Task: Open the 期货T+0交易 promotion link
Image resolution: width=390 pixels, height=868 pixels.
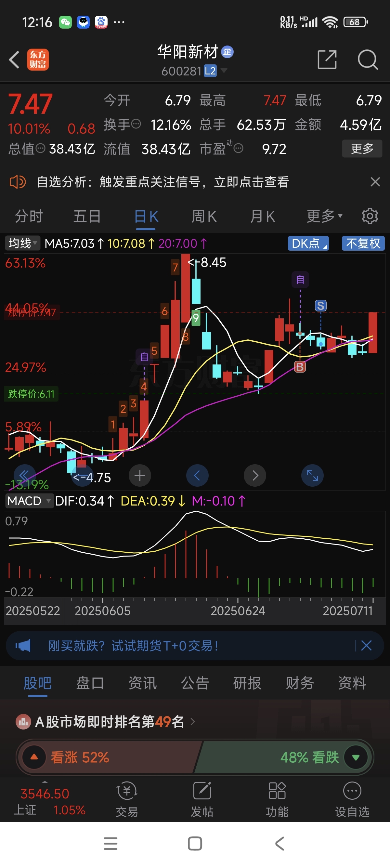Action: [133, 646]
